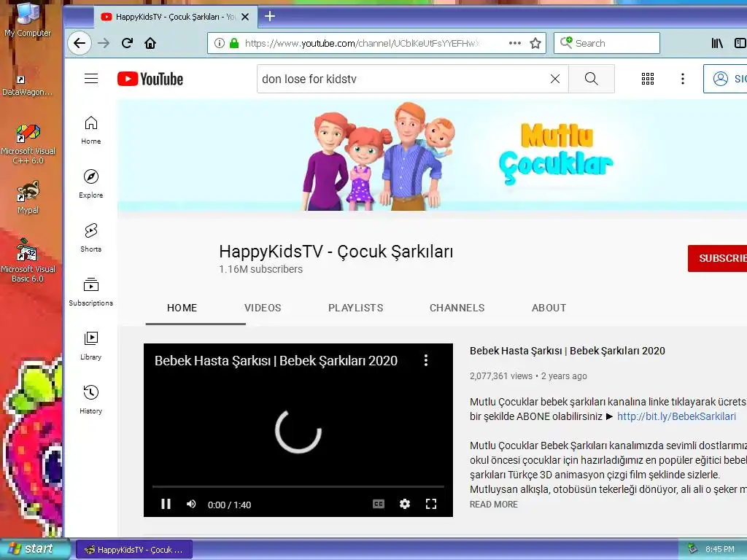Open History in YouTube sidebar
The height and width of the screenshot is (560, 747).
[x=91, y=400]
